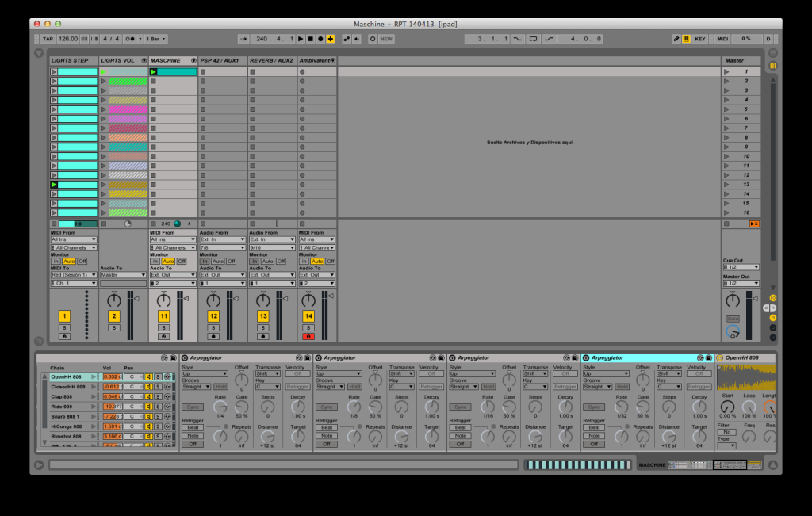Screen dimensions: 812x516
Task: Disarm the red arm button on track 14
Action: click(308, 336)
